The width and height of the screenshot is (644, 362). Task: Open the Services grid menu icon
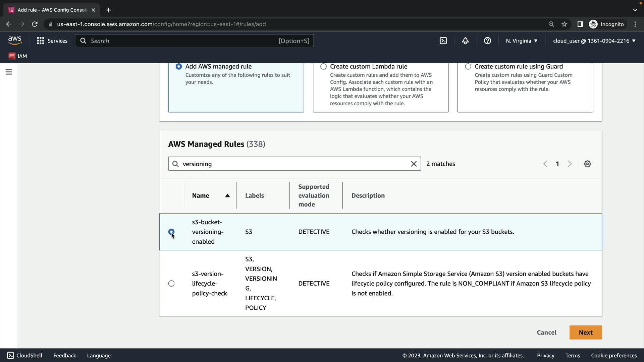[41, 41]
